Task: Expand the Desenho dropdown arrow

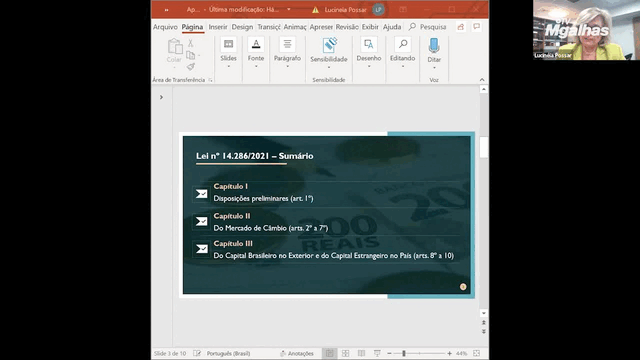Action: (369, 66)
